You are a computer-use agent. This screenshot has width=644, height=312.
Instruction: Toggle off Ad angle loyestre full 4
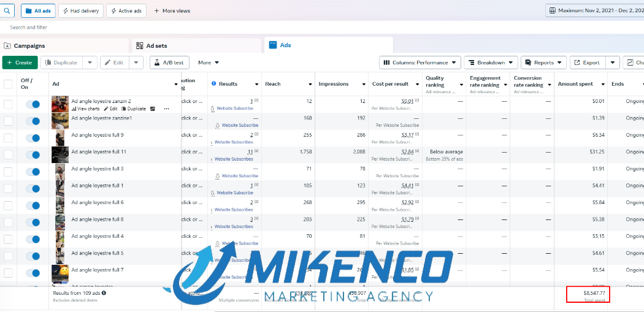pyautogui.click(x=33, y=239)
